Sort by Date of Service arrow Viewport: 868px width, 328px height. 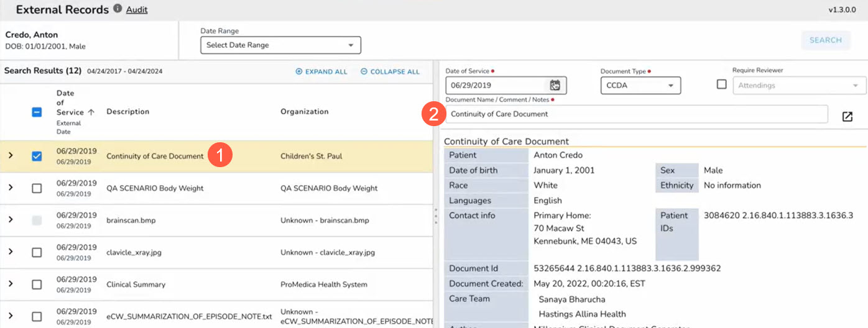[x=91, y=112]
